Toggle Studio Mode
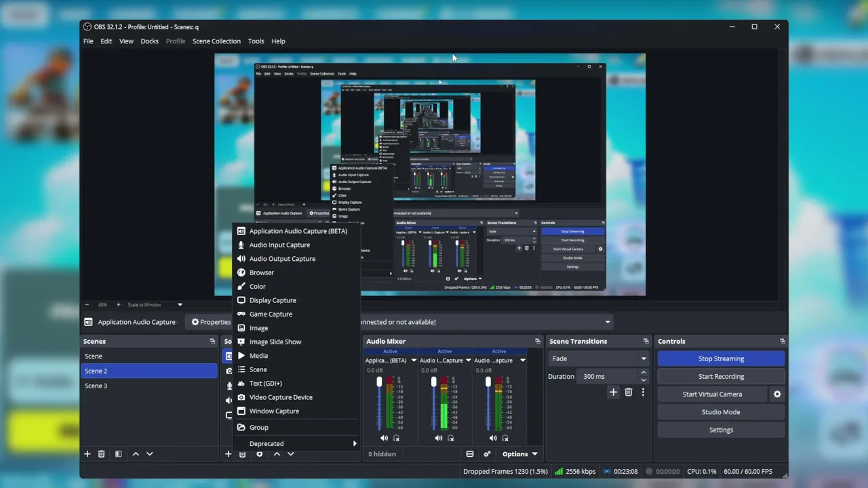868x488 pixels. [x=721, y=412]
